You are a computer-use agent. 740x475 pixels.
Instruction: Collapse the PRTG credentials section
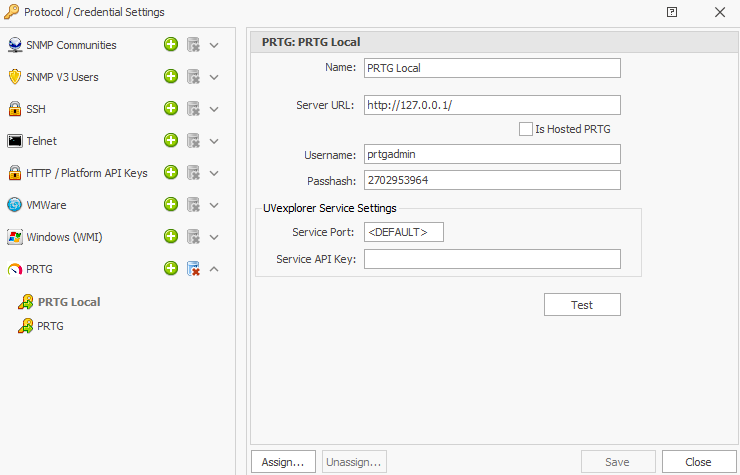214,269
